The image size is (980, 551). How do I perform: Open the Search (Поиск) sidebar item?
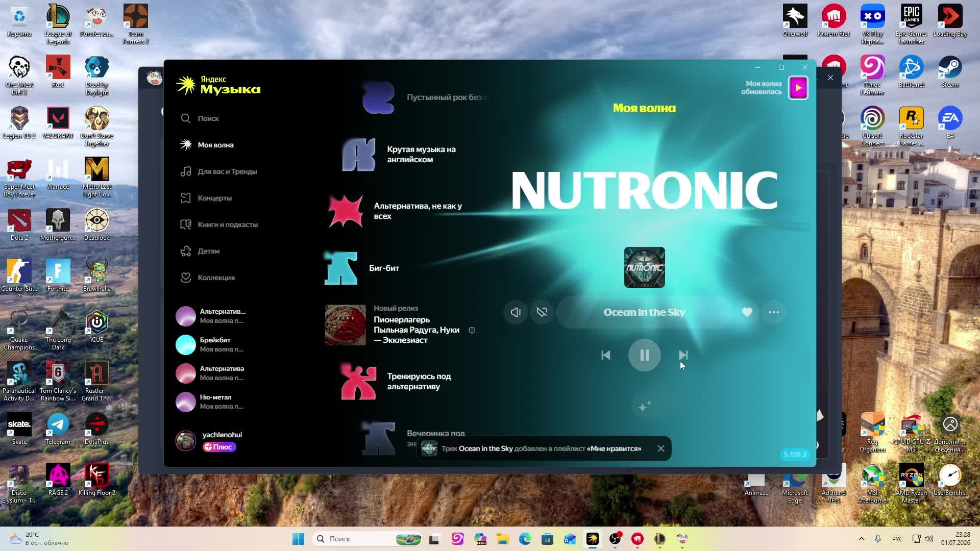[200, 118]
